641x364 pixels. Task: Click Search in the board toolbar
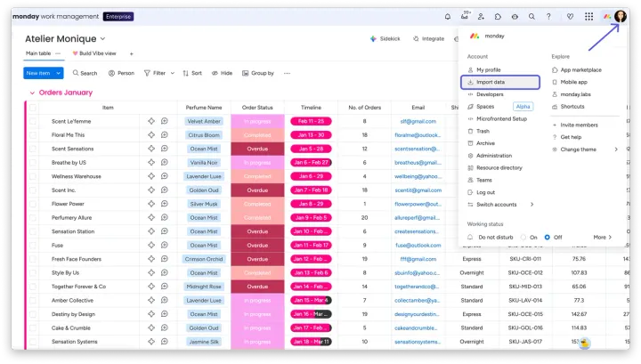click(85, 73)
